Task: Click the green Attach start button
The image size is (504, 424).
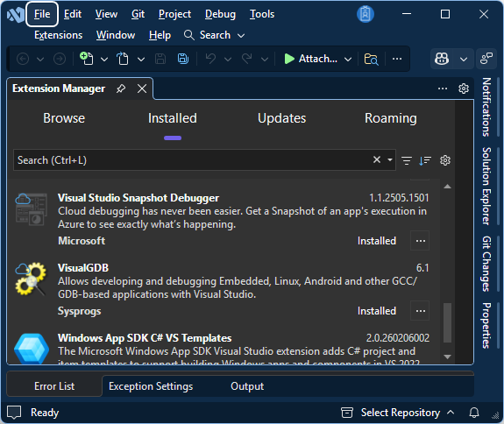Action: point(310,59)
